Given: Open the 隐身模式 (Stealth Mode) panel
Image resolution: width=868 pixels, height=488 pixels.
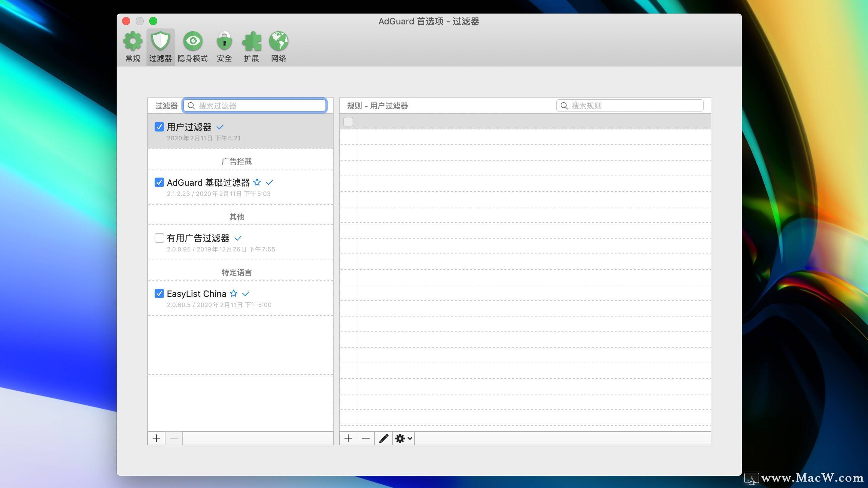Looking at the screenshot, I should (x=193, y=46).
